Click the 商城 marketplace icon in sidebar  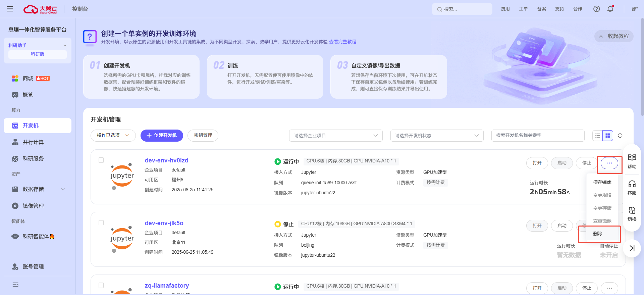click(x=15, y=79)
